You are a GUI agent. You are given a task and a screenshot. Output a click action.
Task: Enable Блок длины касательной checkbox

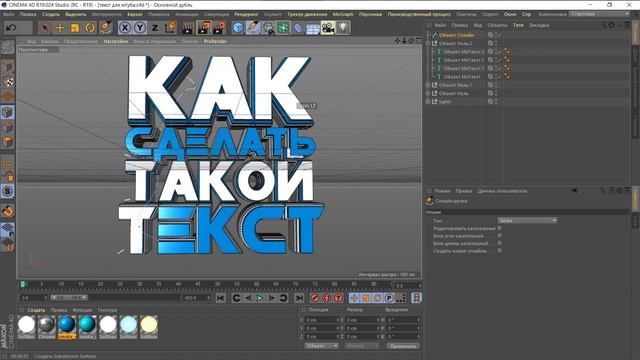[500, 243]
